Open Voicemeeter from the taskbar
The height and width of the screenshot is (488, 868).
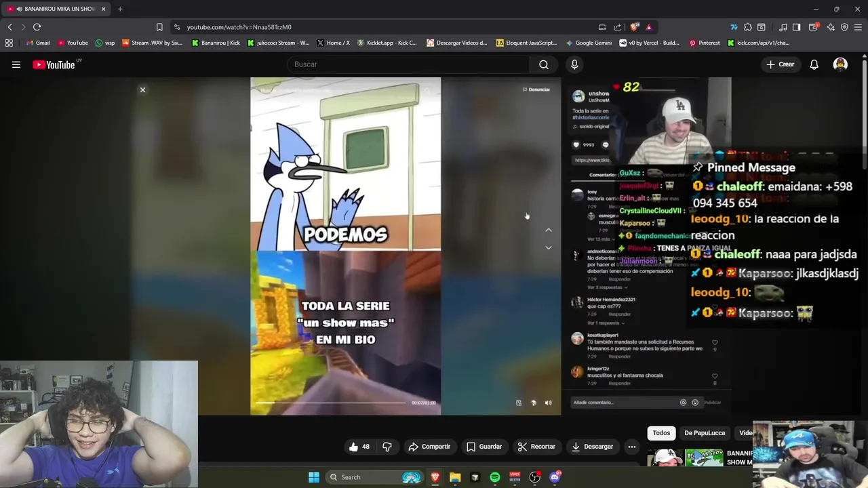pos(515,477)
